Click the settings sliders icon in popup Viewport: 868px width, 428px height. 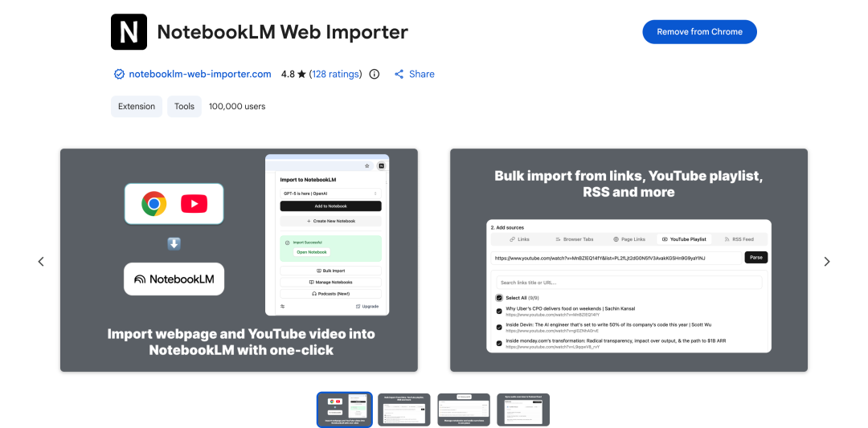coord(283,307)
